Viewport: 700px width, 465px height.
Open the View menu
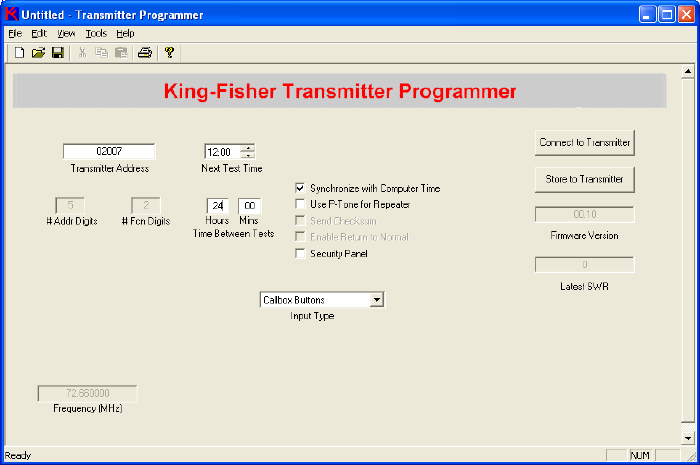(x=66, y=33)
